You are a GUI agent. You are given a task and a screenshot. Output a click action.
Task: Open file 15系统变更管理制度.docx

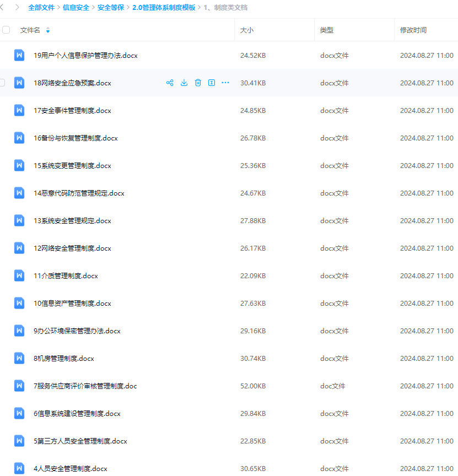[x=72, y=165]
